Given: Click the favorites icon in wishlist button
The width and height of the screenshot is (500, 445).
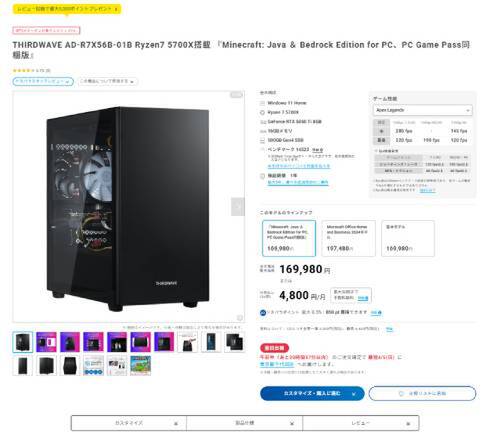Looking at the screenshot, I should click(x=401, y=394).
